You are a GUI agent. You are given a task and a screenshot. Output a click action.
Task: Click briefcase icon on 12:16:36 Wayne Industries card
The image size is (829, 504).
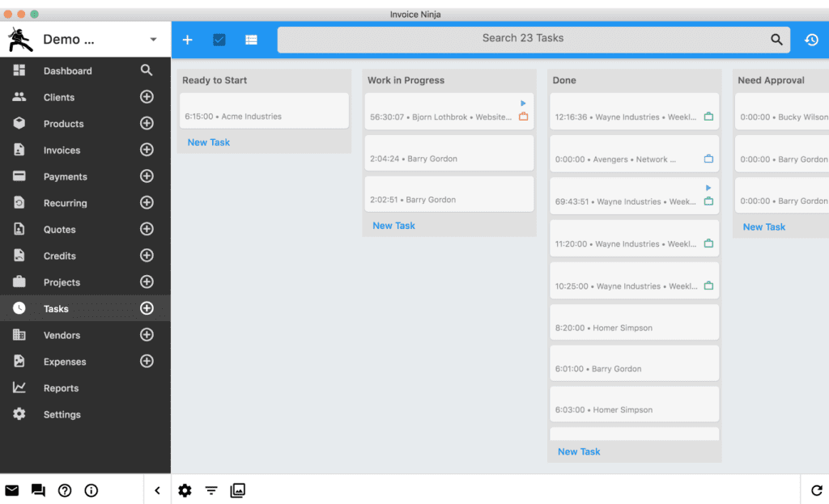click(x=708, y=116)
